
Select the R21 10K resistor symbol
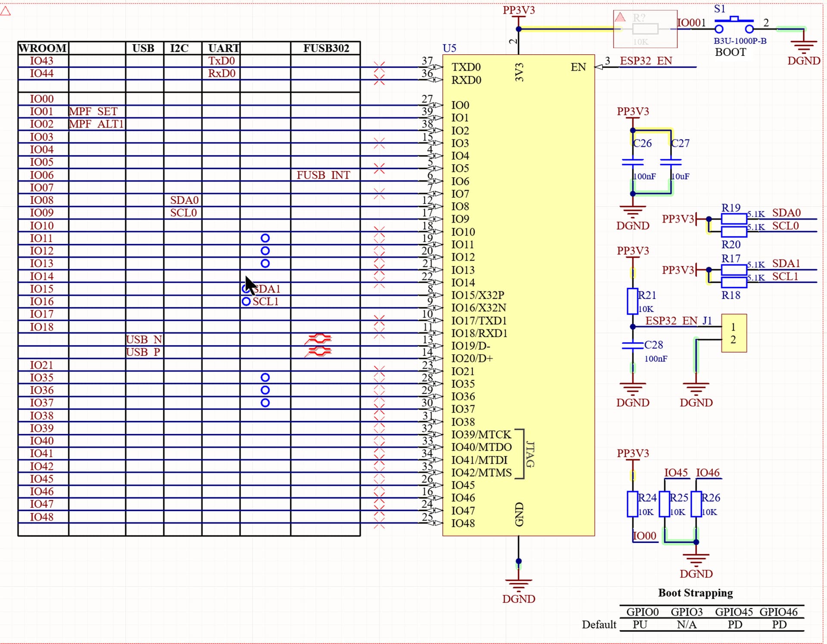(632, 301)
